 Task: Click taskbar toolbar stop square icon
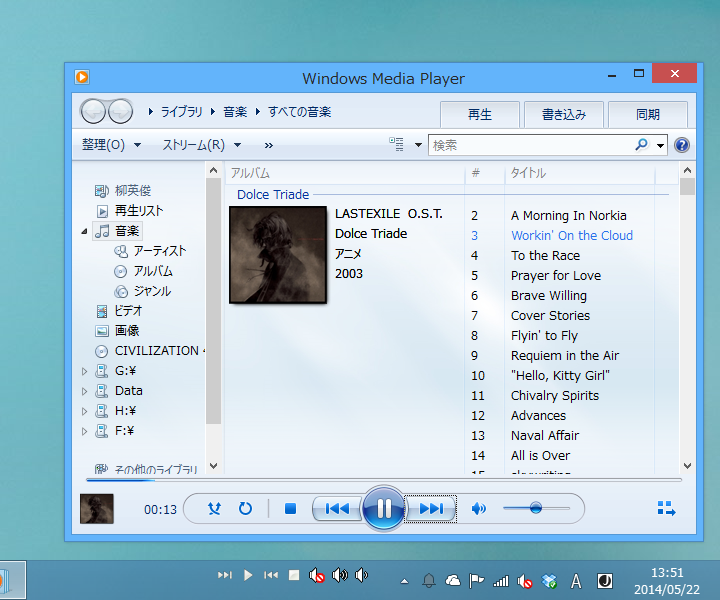pos(294,575)
